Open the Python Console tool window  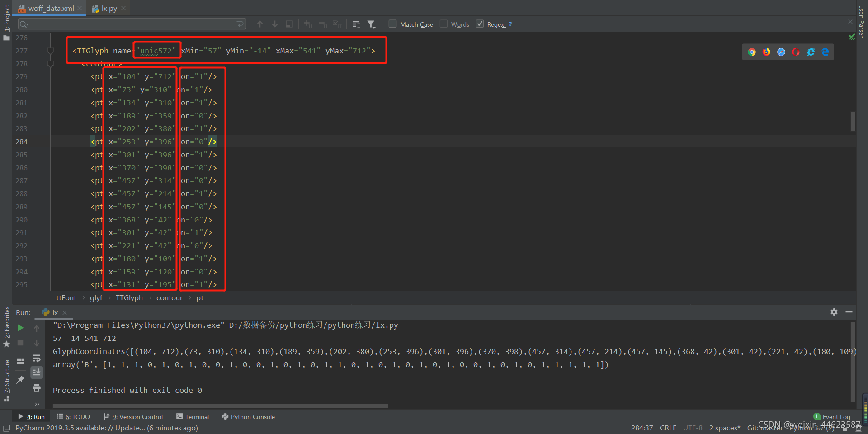pyautogui.click(x=249, y=417)
